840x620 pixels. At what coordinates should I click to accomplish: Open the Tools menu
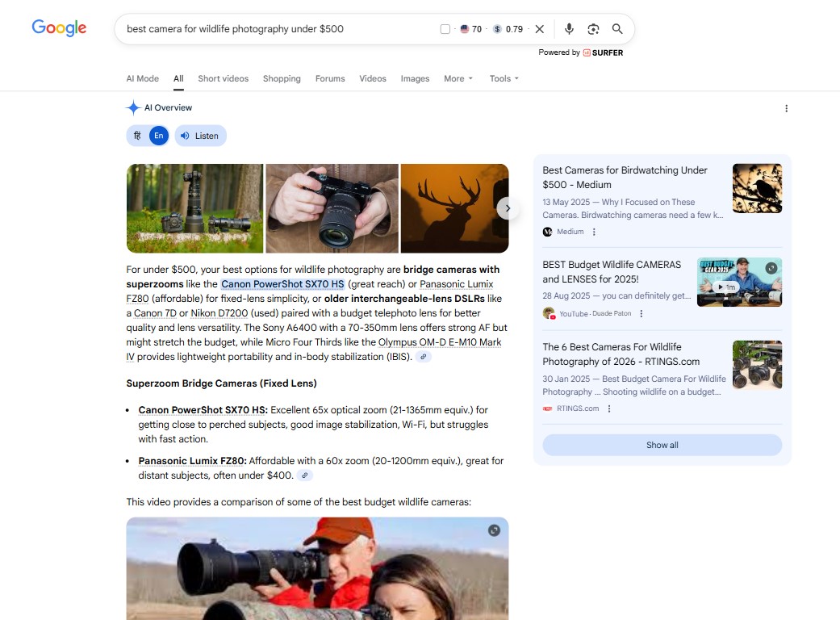coord(503,78)
